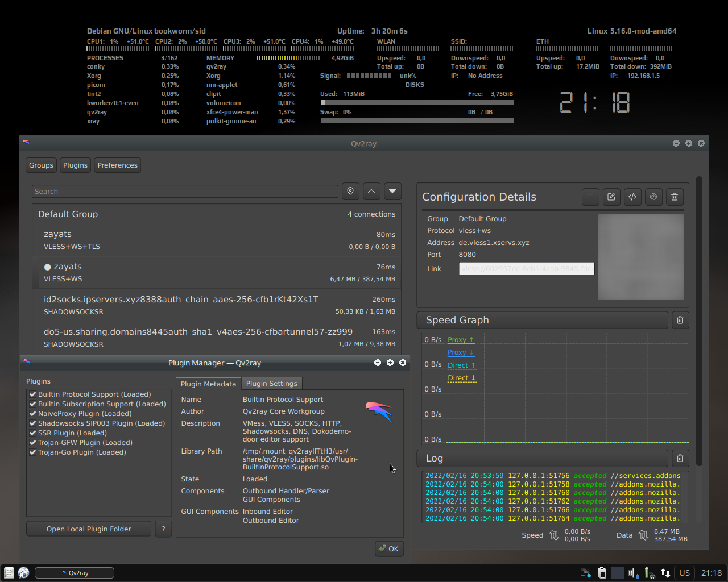
Task: Click the taskbar clock showing 21:18
Action: 712,573
